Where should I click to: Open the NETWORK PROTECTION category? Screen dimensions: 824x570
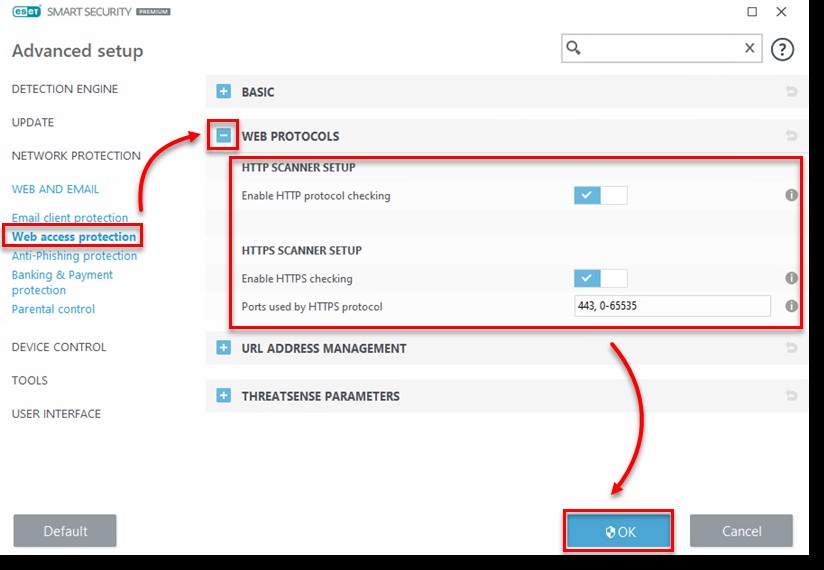(76, 156)
